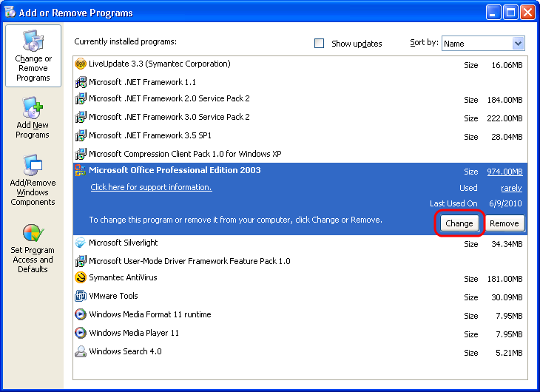The width and height of the screenshot is (540, 392).
Task: Click the Windows Search 4.0 icon
Action: pos(81,351)
